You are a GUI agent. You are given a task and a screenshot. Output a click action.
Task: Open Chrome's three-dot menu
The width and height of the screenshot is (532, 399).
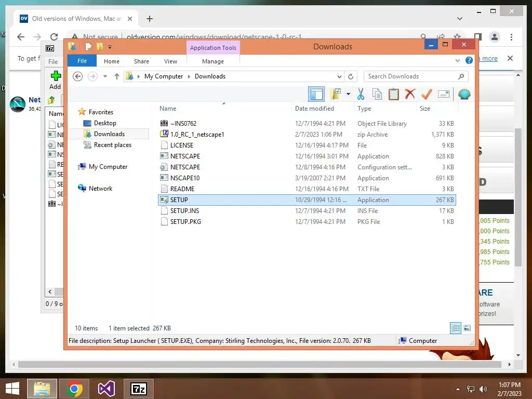click(x=511, y=37)
